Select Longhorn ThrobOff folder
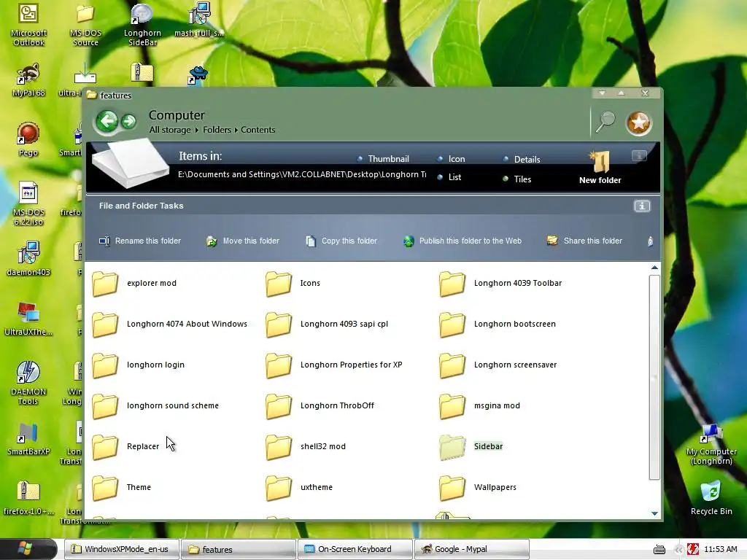 point(320,406)
